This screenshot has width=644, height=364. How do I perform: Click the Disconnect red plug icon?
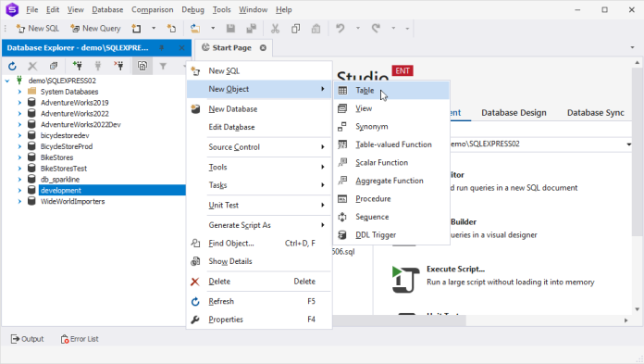pyautogui.click(x=118, y=66)
